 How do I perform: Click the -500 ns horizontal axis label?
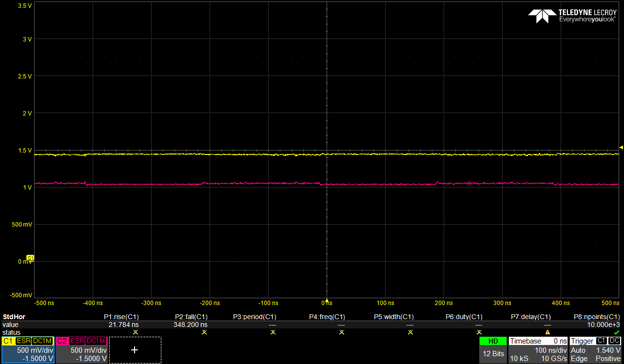(45, 303)
